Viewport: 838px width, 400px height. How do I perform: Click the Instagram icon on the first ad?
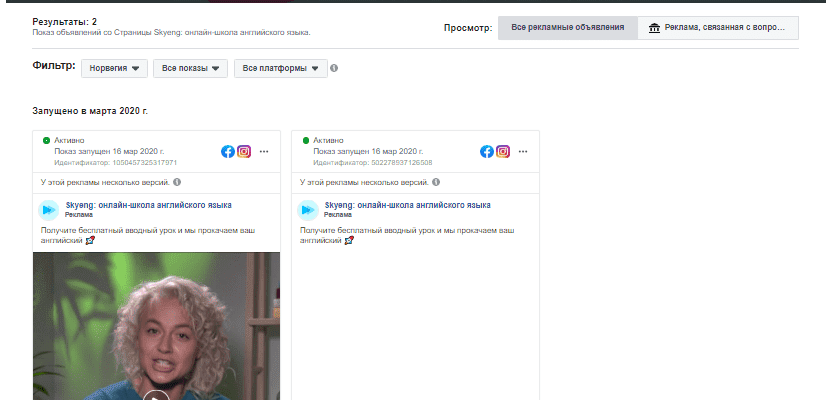coord(244,152)
